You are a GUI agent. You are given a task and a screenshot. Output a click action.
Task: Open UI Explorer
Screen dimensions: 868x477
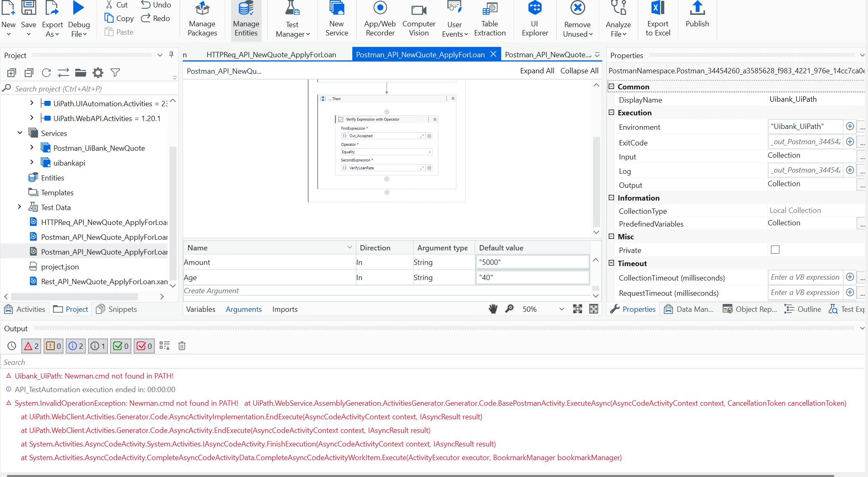(535, 19)
